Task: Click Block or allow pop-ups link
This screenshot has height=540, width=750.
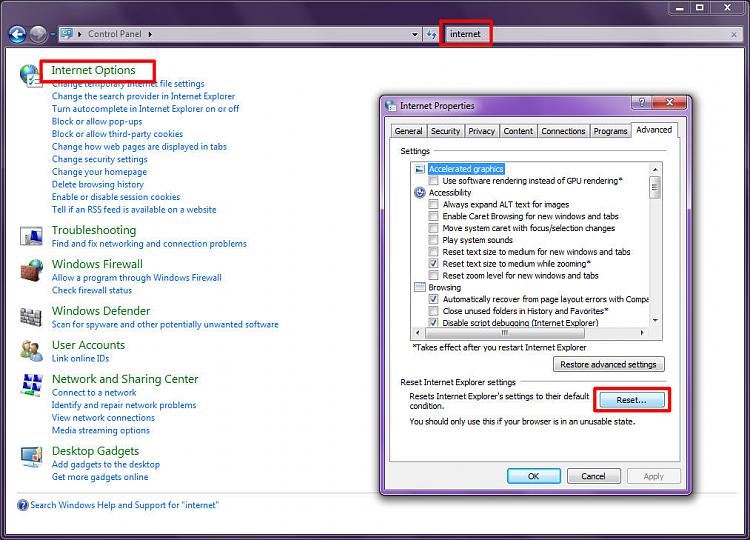Action: pos(97,121)
